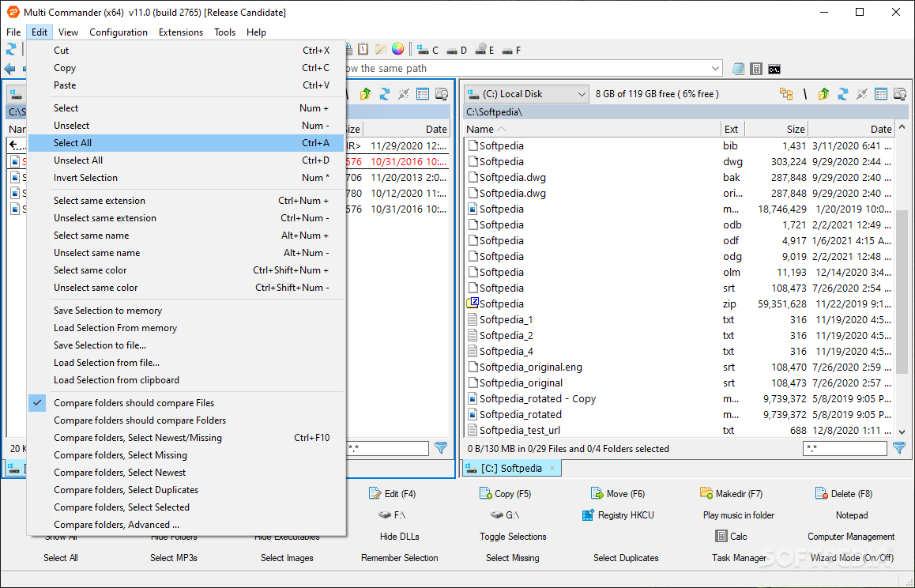Click the Move (F6) button
Viewport: 915px width, 588px height.
pos(618,493)
